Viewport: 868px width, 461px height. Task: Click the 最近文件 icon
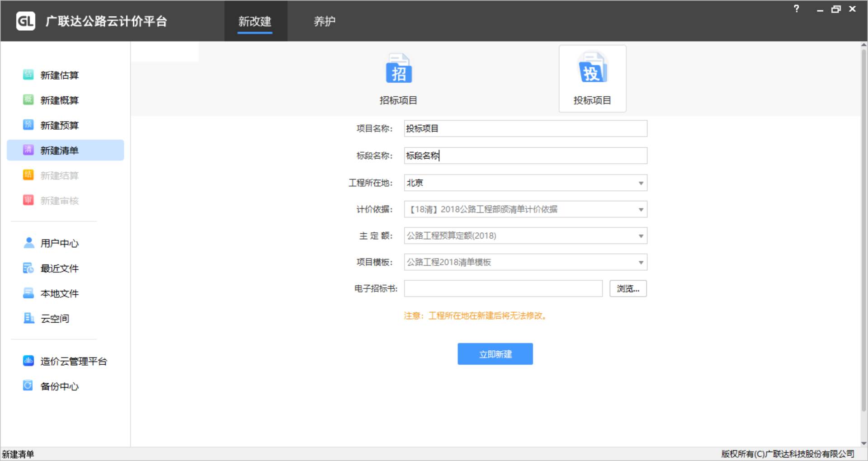coord(28,268)
